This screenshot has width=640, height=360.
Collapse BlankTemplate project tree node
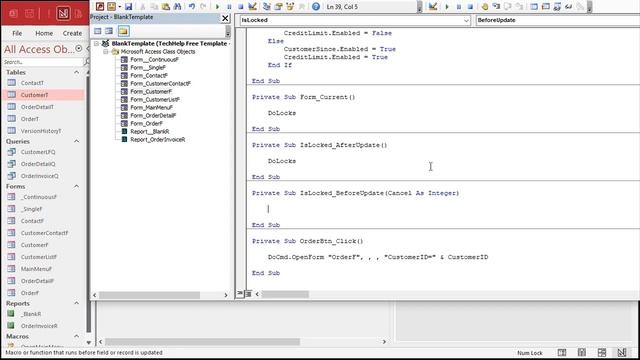96,43
